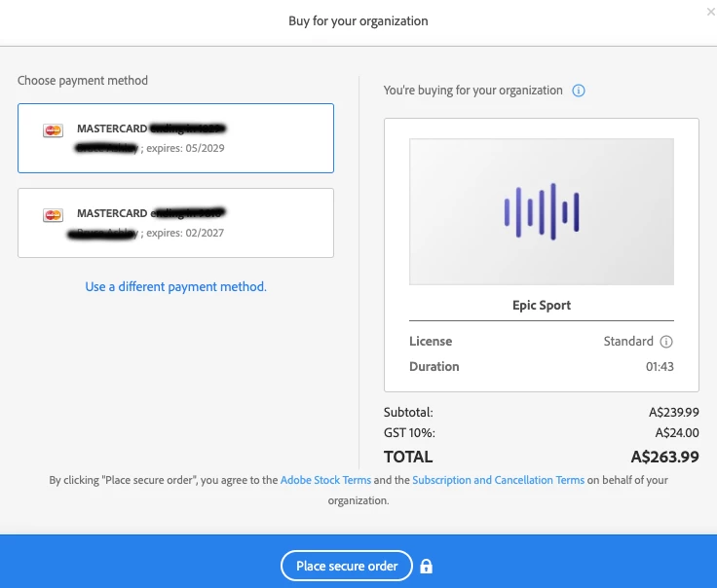Choose Use a different payment method
The image size is (717, 588).
[x=175, y=286]
